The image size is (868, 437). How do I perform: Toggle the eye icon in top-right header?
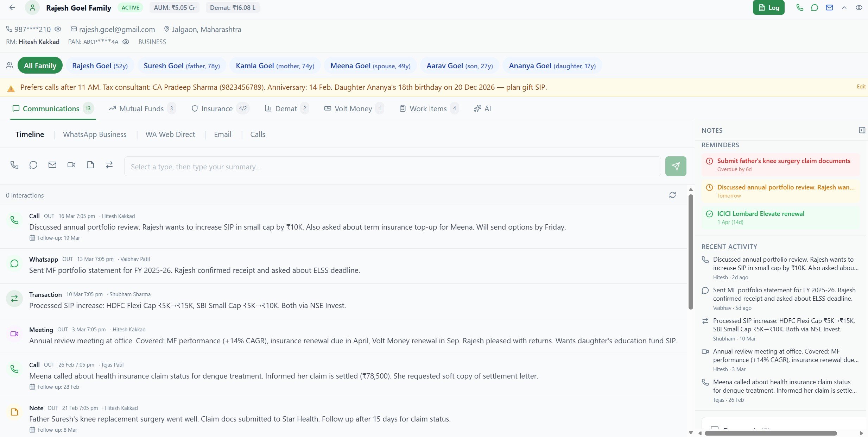click(x=859, y=7)
